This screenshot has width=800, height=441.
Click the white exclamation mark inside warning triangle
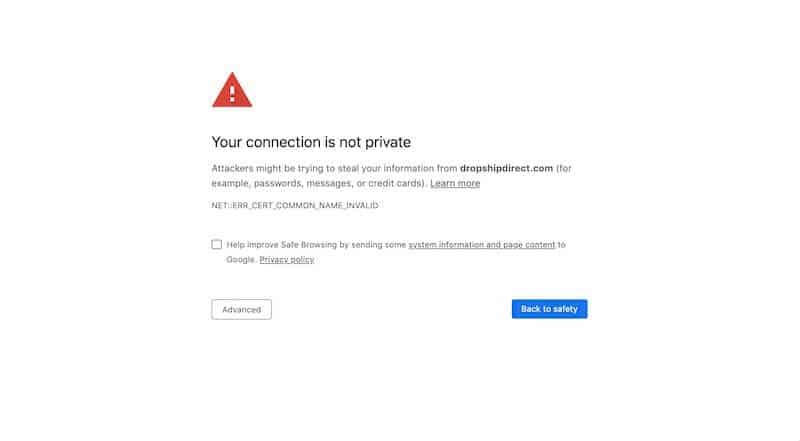pos(232,93)
